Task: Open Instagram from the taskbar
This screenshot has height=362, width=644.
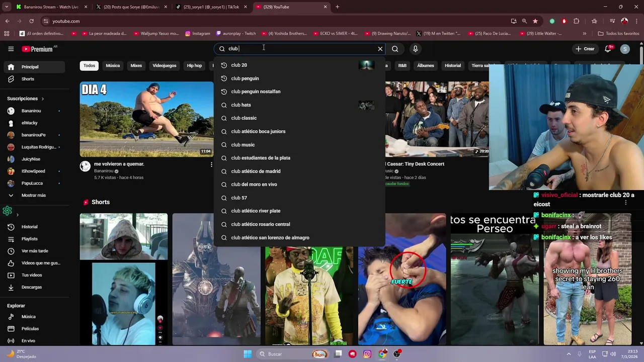Action: tap(367, 354)
